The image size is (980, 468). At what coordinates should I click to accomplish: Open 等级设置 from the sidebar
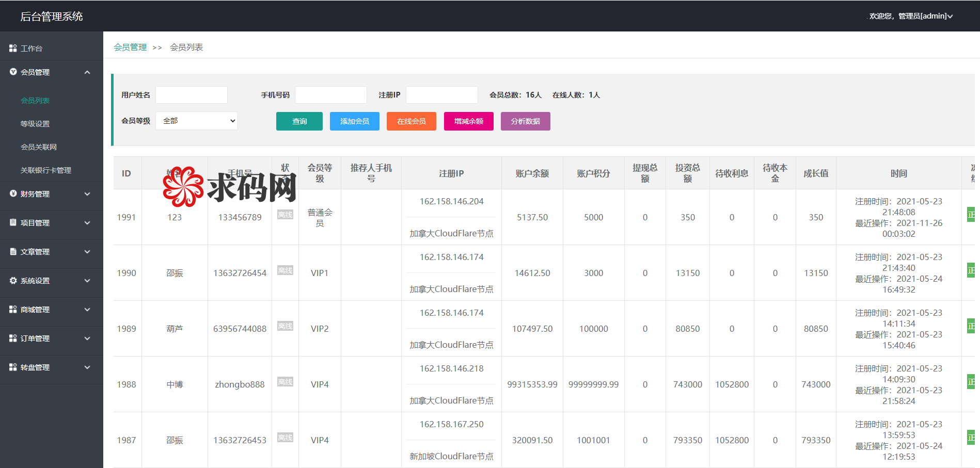point(35,123)
